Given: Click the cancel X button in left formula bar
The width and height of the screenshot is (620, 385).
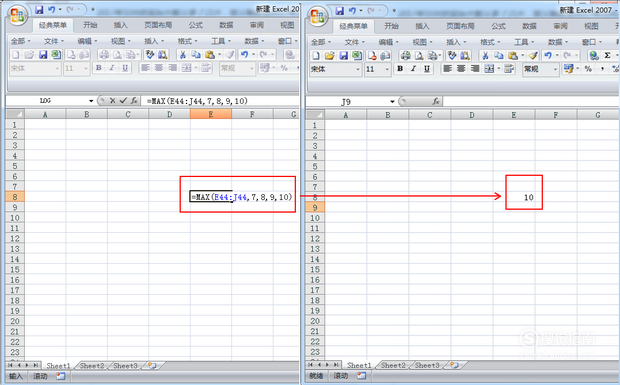Looking at the screenshot, I should coord(113,101).
